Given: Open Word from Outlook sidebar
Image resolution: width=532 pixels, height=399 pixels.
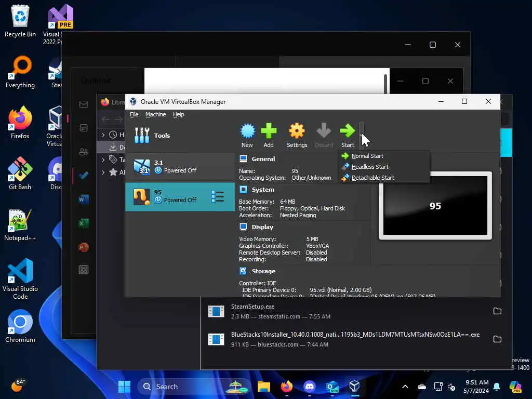Looking at the screenshot, I should (x=84, y=199).
